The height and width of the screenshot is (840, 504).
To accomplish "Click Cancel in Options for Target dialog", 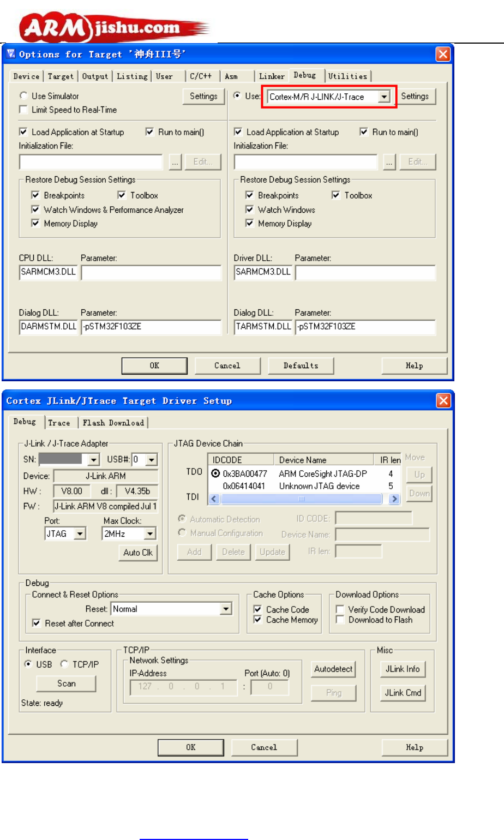I will pyautogui.click(x=227, y=366).
